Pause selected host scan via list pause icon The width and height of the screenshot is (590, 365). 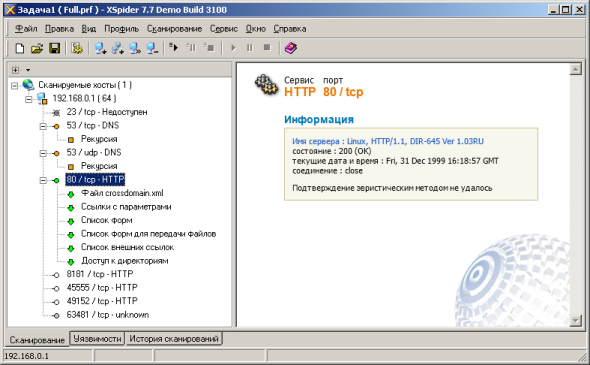tap(191, 47)
